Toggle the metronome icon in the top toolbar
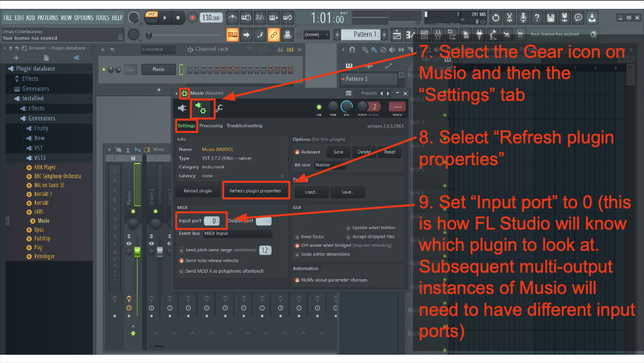The image size is (644, 363). pyautogui.click(x=232, y=18)
